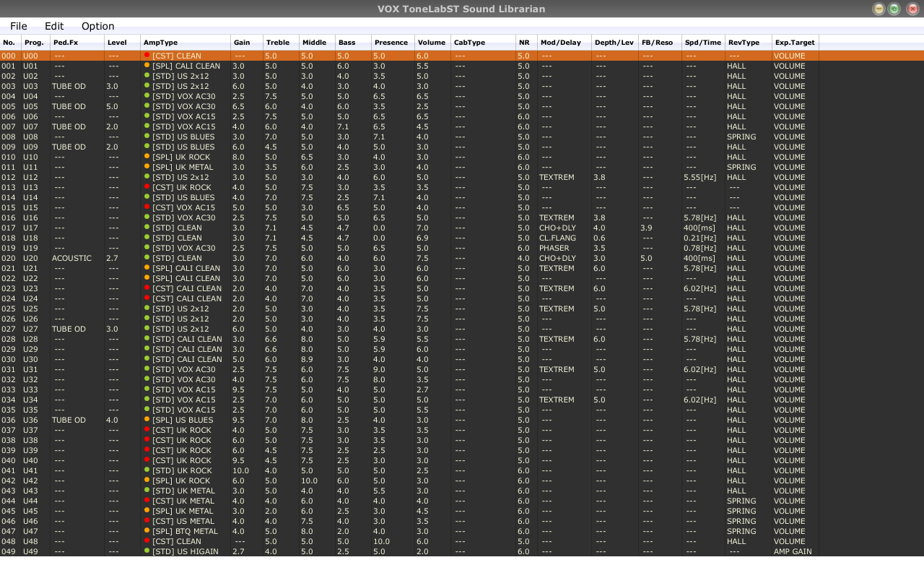924x578 pixels.
Task: Select the U03 program cell
Action: [x=31, y=86]
